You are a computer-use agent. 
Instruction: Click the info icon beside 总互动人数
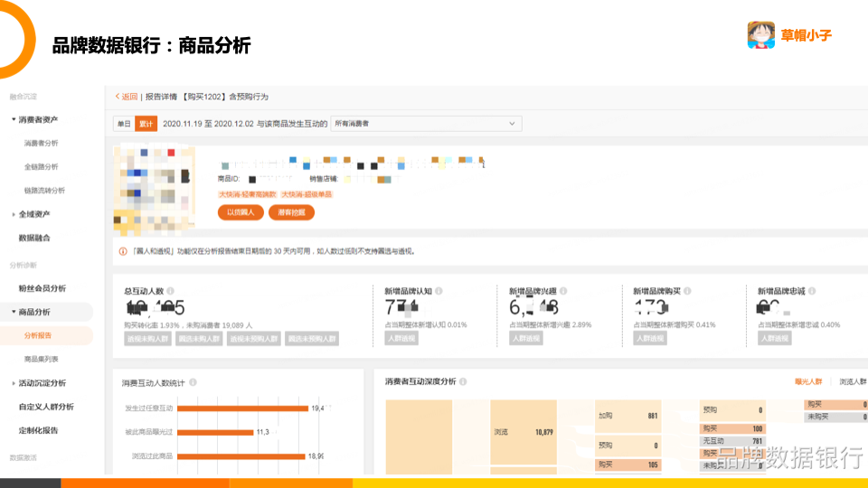tap(171, 291)
